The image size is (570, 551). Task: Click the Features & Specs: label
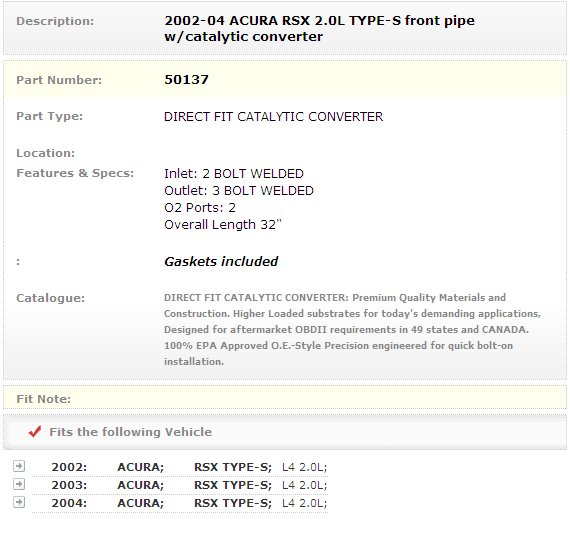click(75, 173)
